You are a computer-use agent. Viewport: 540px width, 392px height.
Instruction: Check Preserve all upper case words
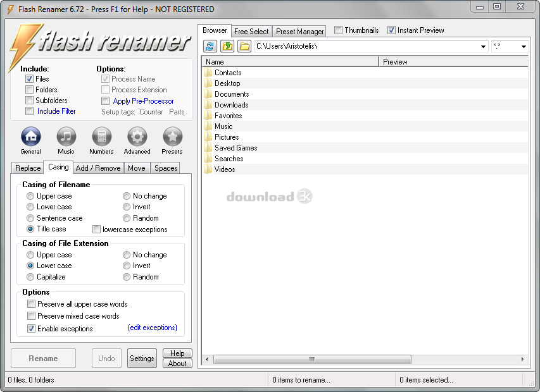[32, 304]
